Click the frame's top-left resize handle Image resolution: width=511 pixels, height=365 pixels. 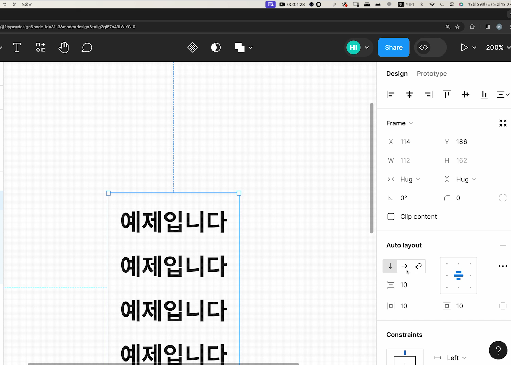point(108,193)
